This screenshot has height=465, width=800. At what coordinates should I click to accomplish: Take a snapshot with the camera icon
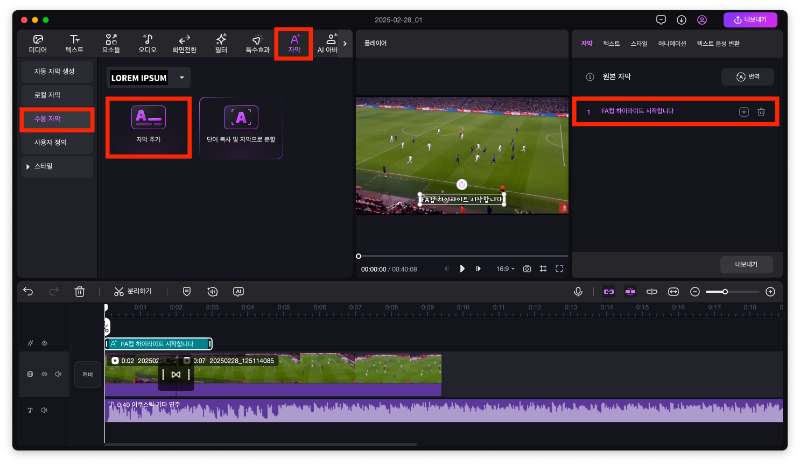tap(527, 268)
